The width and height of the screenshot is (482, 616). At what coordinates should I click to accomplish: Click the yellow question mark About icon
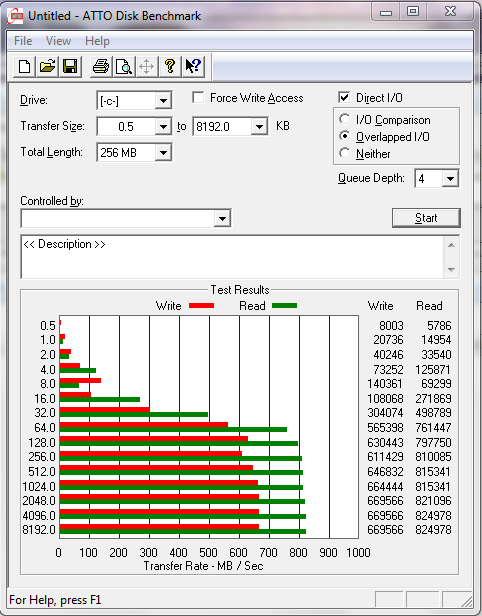[x=170, y=66]
